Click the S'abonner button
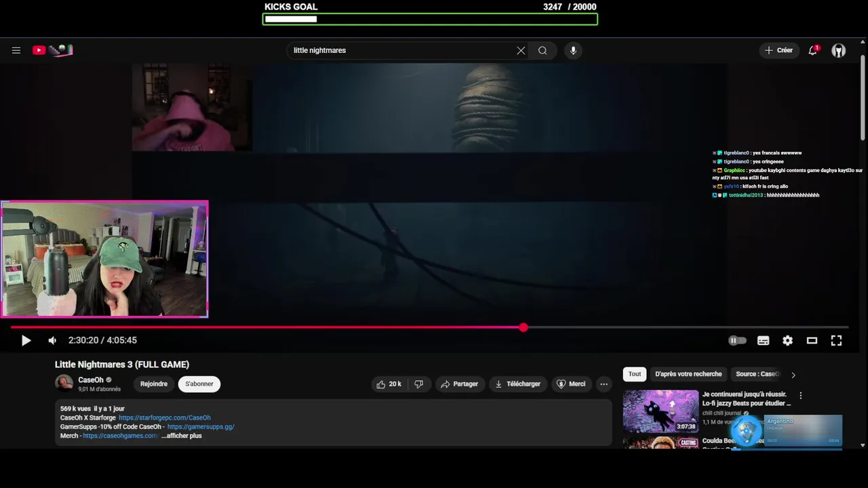This screenshot has width=868, height=488. 199,384
